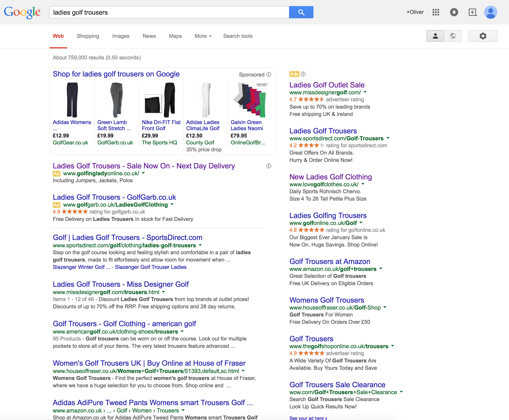The image size is (509, 420).
Task: Open american golf Trousers result
Action: (x=124, y=324)
